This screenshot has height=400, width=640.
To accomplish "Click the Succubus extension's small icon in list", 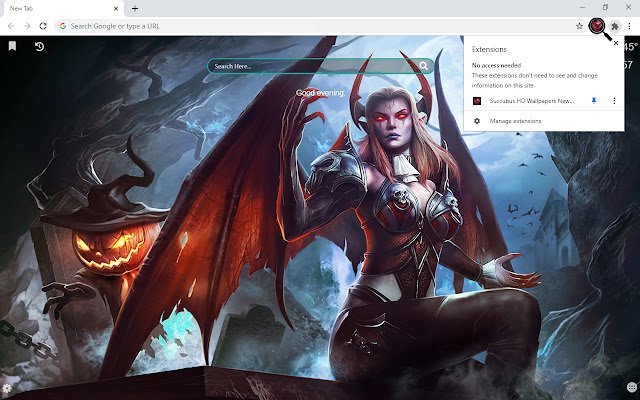I will (x=477, y=101).
